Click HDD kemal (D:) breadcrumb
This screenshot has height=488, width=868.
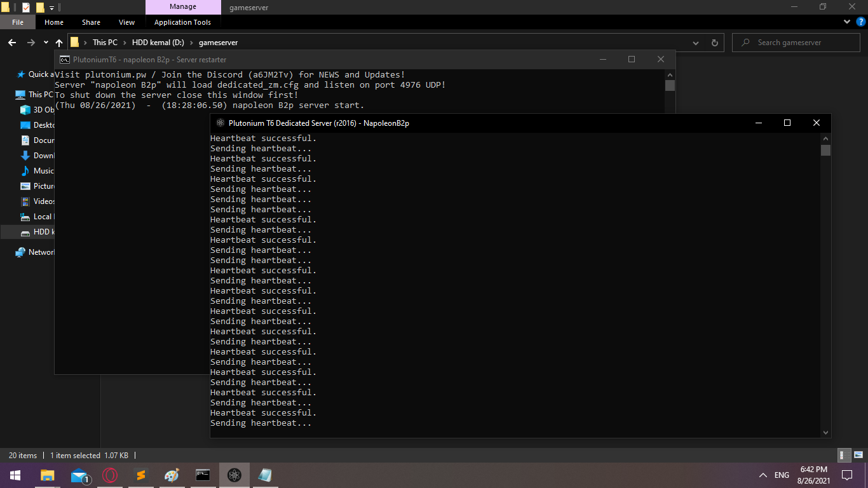click(x=158, y=43)
